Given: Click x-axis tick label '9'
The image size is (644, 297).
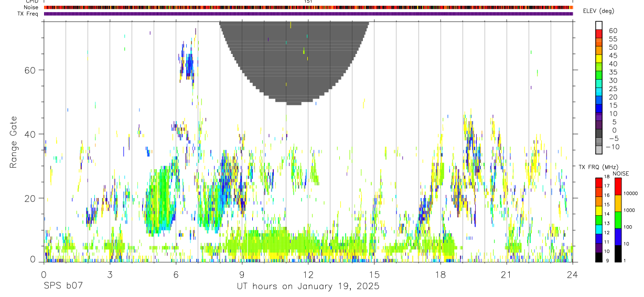Looking at the screenshot, I should [242, 275].
